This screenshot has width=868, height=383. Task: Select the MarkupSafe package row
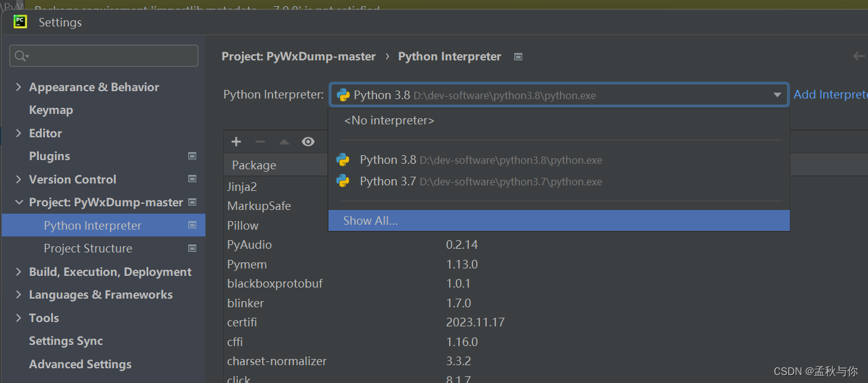[x=259, y=206]
